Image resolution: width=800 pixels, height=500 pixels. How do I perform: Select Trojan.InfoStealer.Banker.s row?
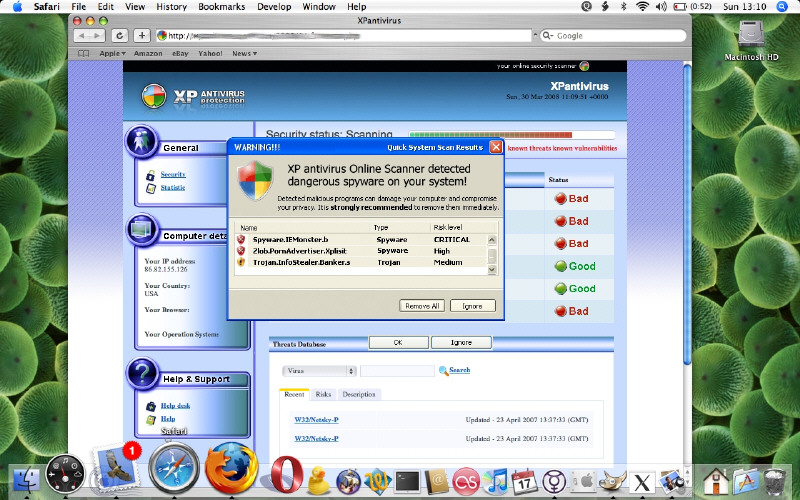point(360,262)
